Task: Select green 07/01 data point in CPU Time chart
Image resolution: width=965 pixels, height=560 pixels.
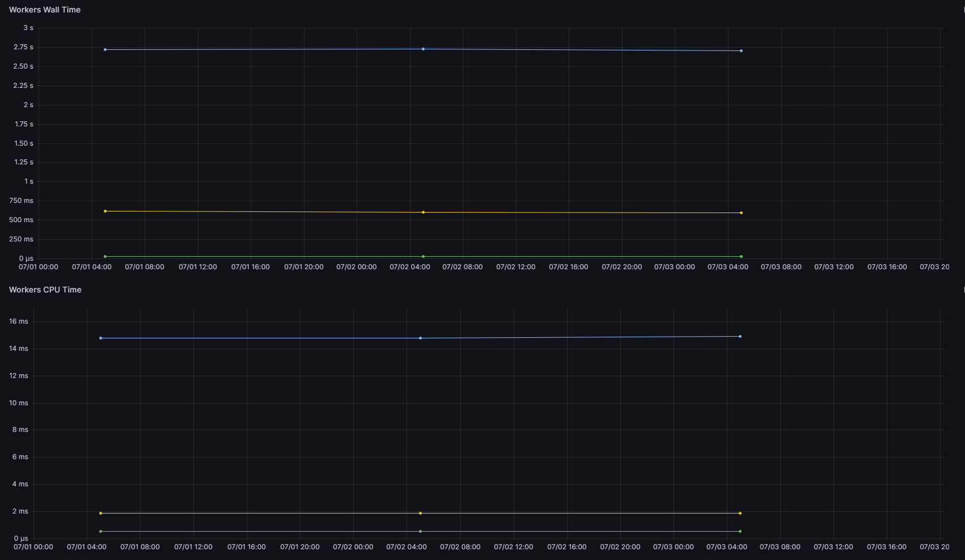Action: 101,532
